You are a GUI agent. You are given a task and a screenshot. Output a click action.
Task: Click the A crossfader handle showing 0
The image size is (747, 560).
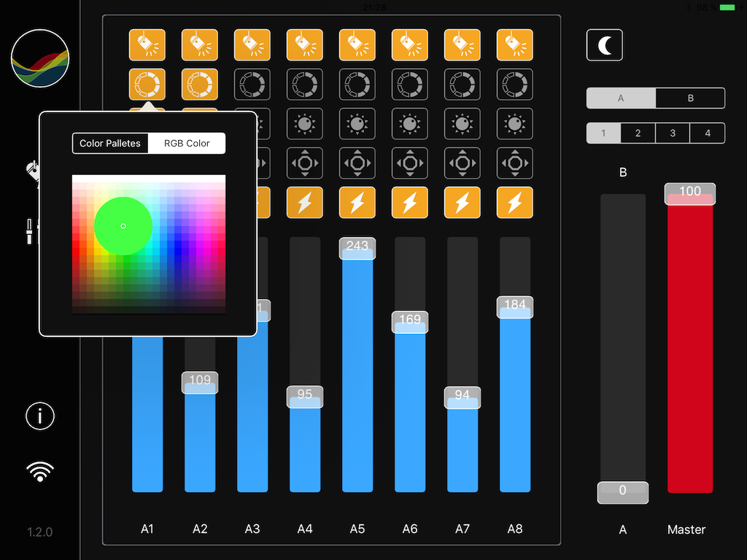(x=622, y=492)
